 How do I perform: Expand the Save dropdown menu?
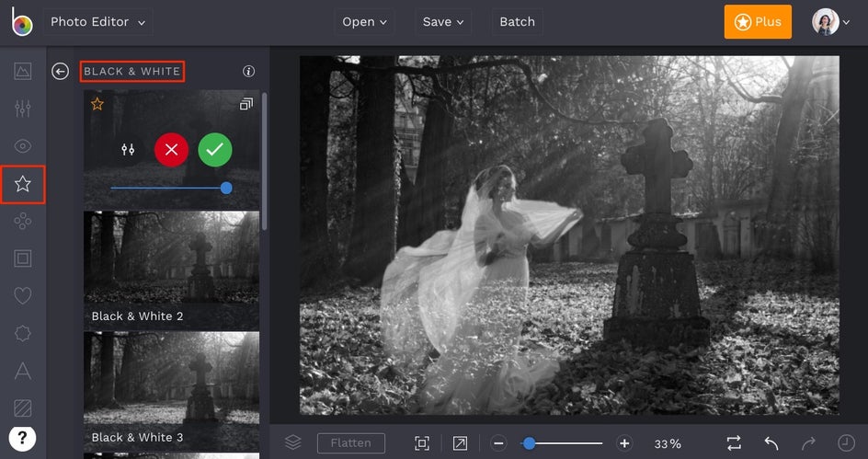443,22
